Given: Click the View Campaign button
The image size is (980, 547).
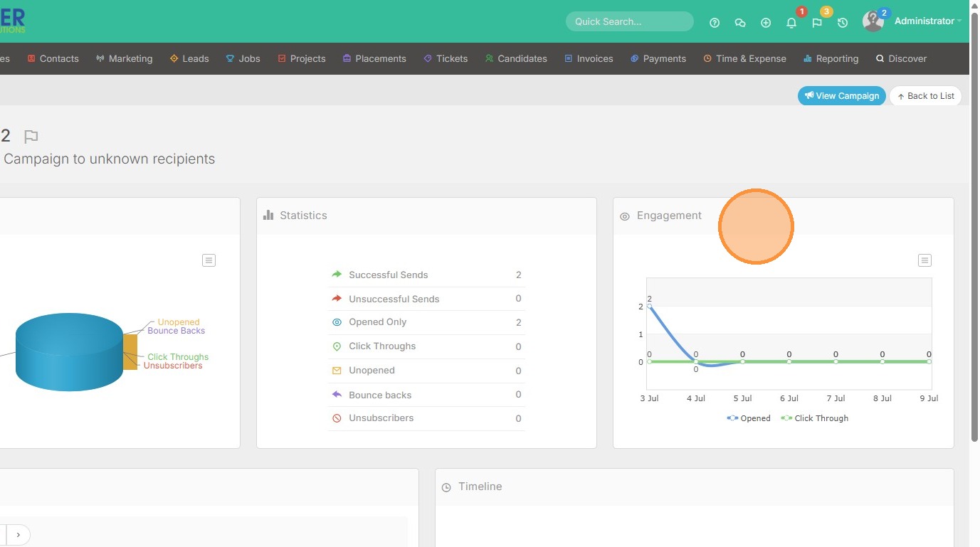Looking at the screenshot, I should tap(841, 96).
